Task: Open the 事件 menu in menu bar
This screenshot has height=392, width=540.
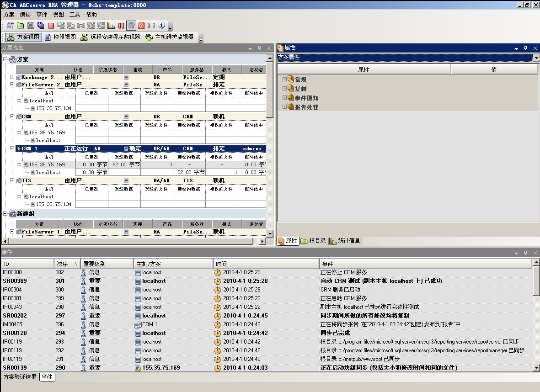Action: (x=42, y=15)
